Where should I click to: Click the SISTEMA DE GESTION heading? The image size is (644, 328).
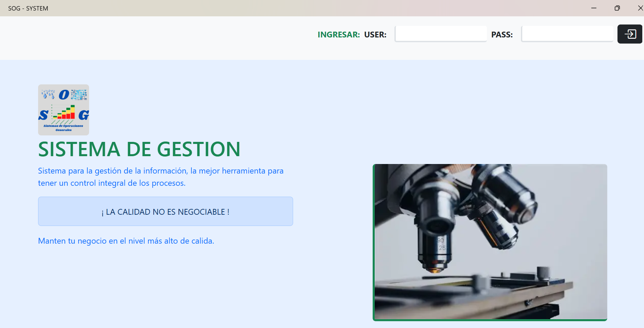(x=139, y=149)
